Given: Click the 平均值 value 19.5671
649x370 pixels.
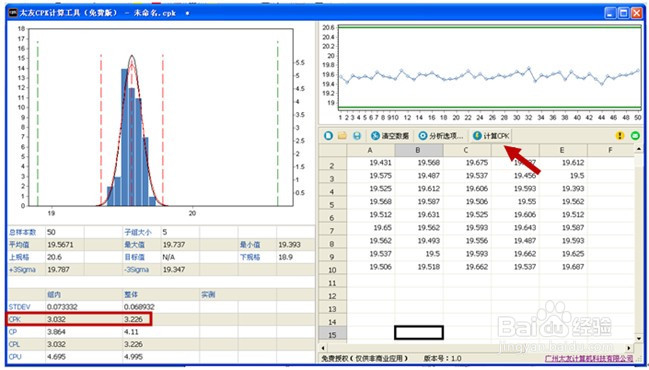Looking at the screenshot, I should 60,245.
